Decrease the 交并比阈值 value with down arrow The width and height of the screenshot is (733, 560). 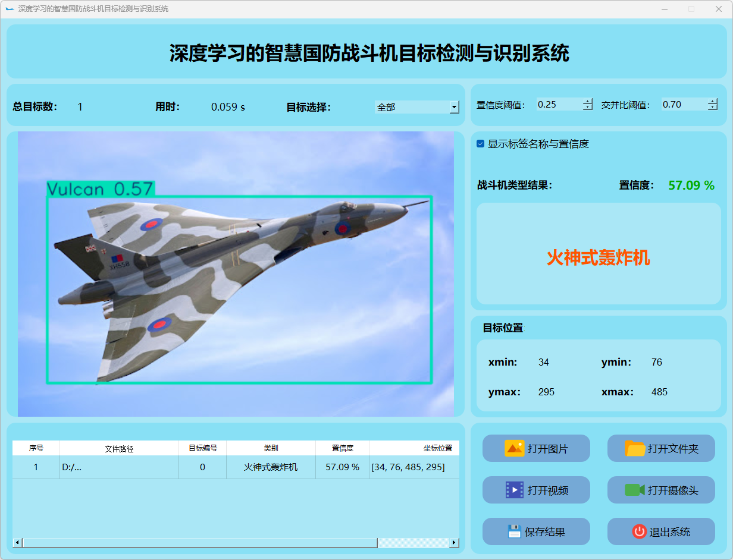(713, 108)
